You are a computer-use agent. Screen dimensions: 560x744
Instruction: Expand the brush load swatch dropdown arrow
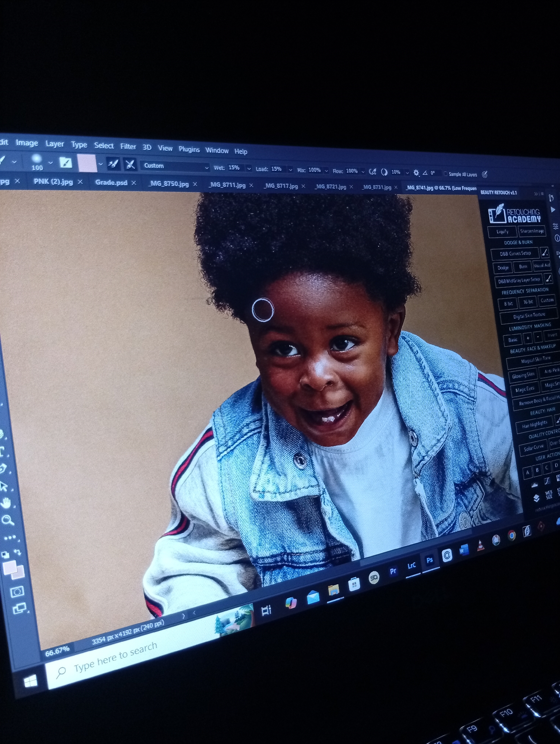[100, 164]
